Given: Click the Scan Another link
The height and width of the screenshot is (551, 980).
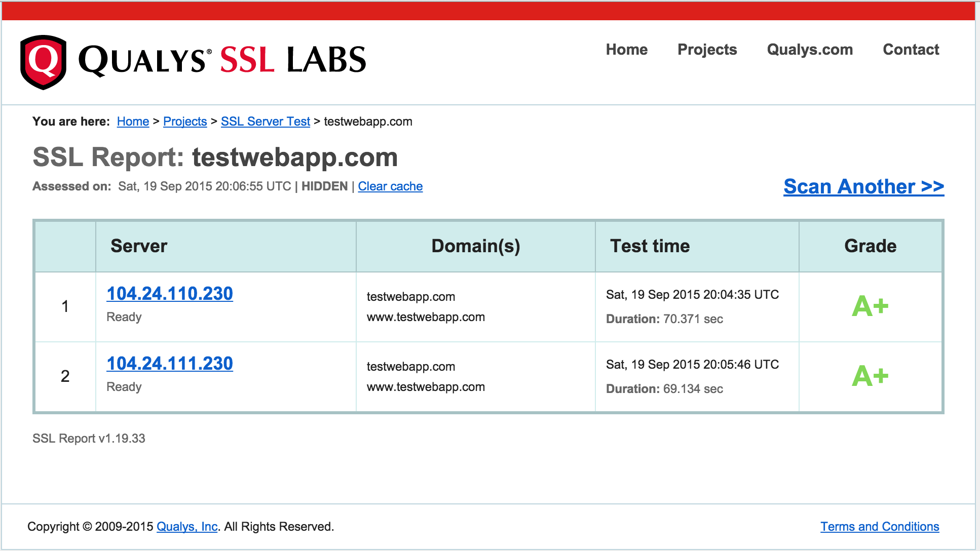Looking at the screenshot, I should [x=863, y=186].
